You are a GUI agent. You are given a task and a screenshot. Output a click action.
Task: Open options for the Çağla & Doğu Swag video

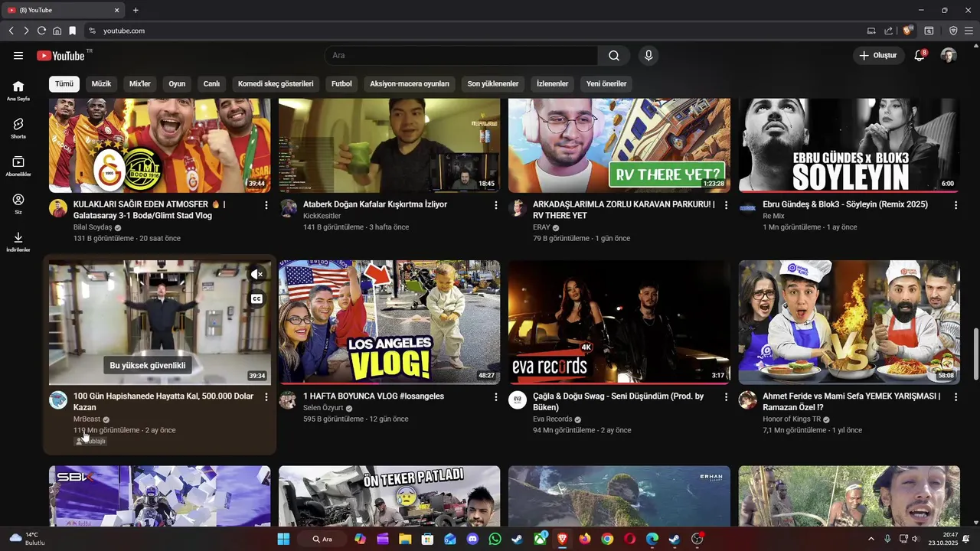pyautogui.click(x=726, y=396)
